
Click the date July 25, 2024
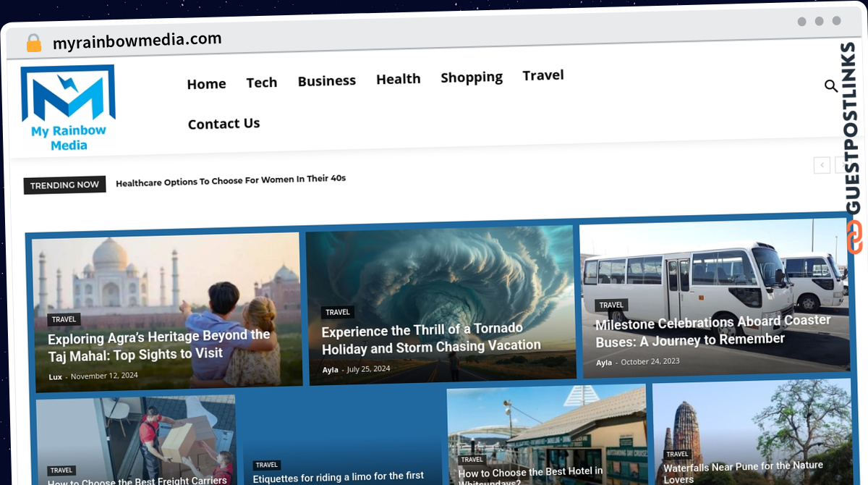(x=368, y=369)
